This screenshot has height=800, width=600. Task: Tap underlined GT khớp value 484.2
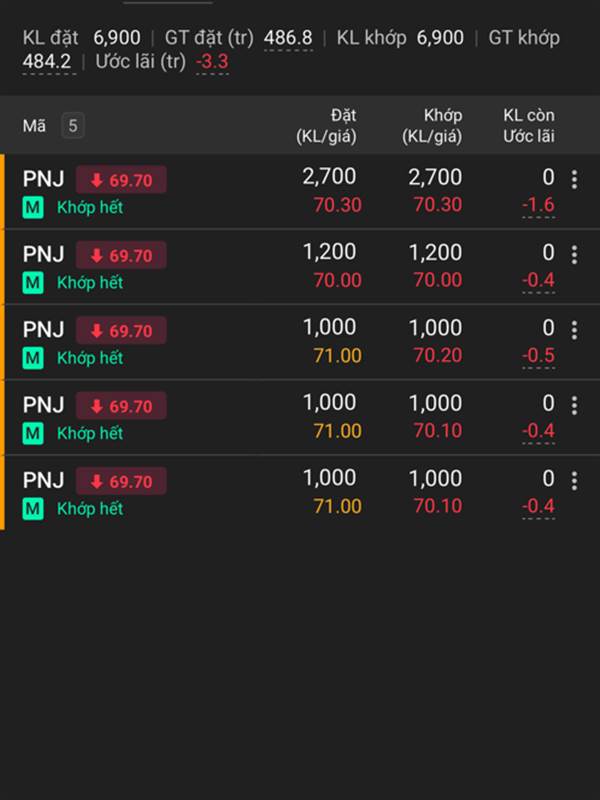click(47, 62)
